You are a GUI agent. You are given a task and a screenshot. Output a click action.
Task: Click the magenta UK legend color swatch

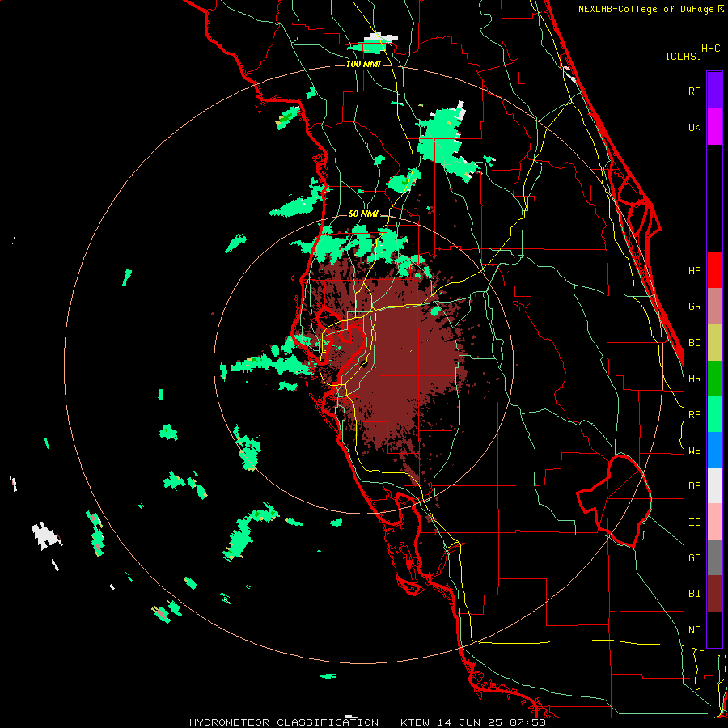click(714, 127)
